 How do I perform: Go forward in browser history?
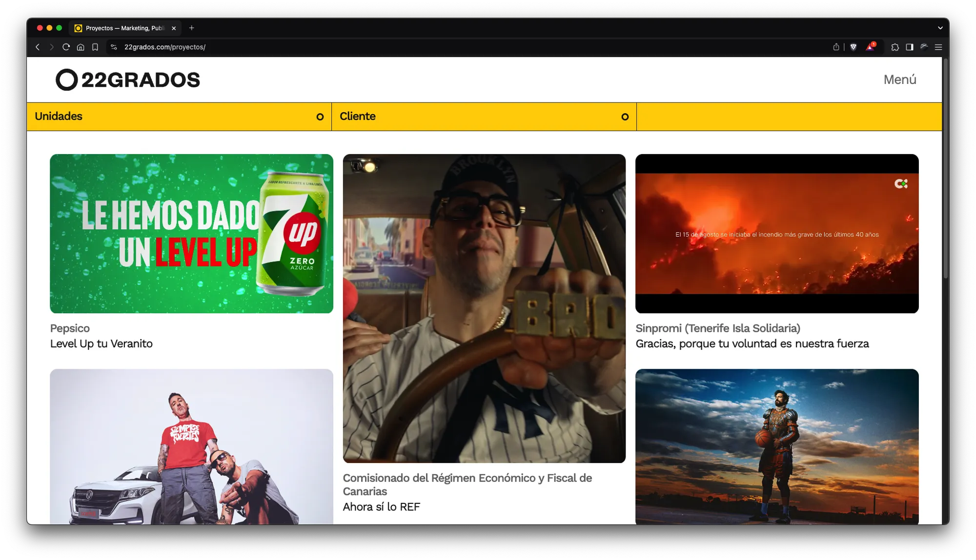click(x=52, y=47)
